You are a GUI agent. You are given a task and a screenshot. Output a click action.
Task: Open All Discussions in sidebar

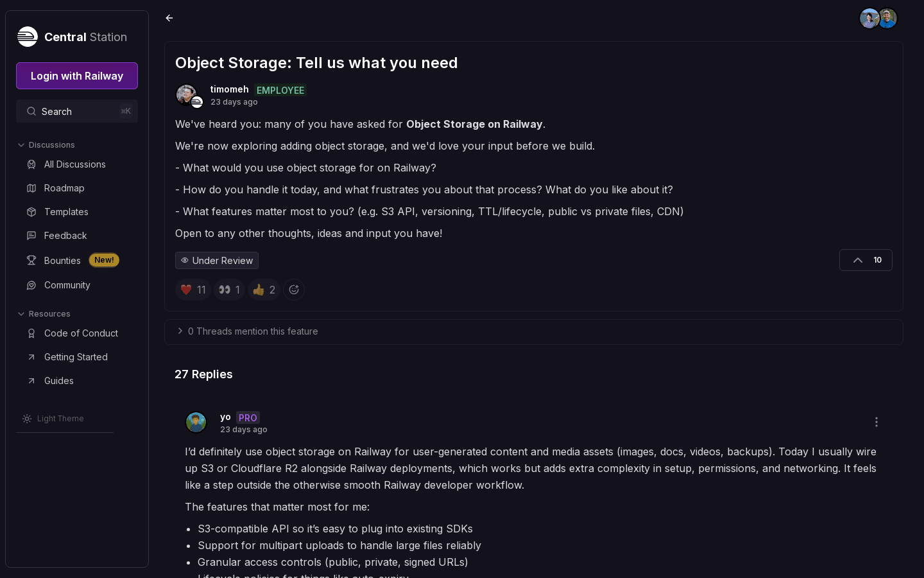pos(74,164)
